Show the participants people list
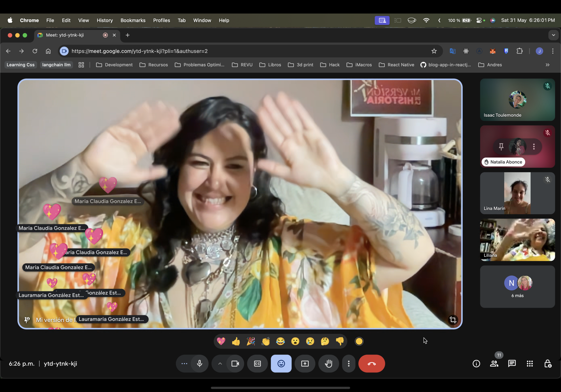The height and width of the screenshot is (392, 561). coord(494,363)
